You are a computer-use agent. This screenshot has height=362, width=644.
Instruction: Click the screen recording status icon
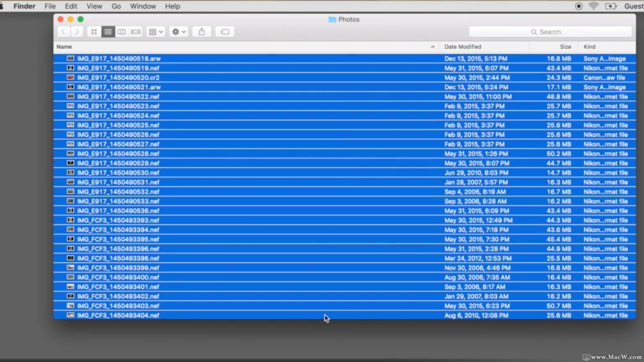578,6
